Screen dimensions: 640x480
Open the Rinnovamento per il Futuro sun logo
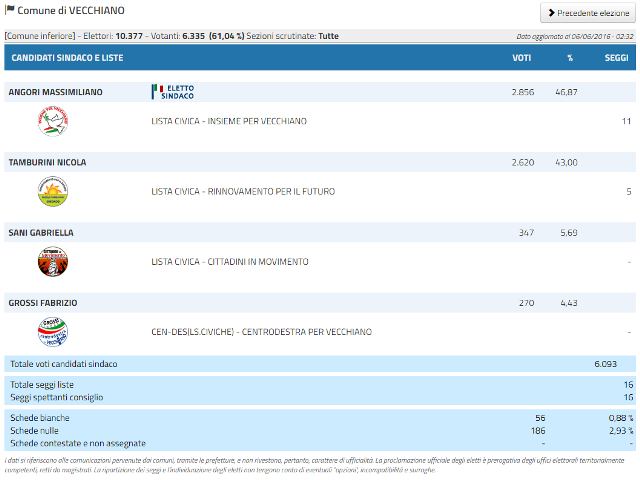click(x=53, y=191)
